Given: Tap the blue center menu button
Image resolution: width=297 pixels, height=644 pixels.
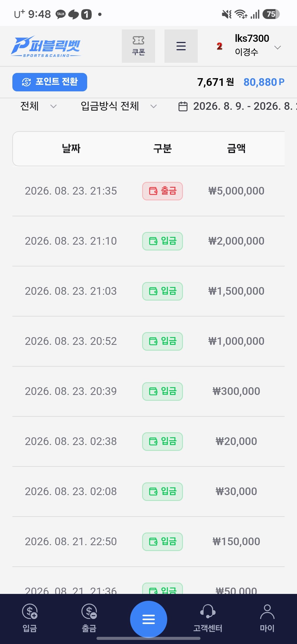Looking at the screenshot, I should (148, 619).
